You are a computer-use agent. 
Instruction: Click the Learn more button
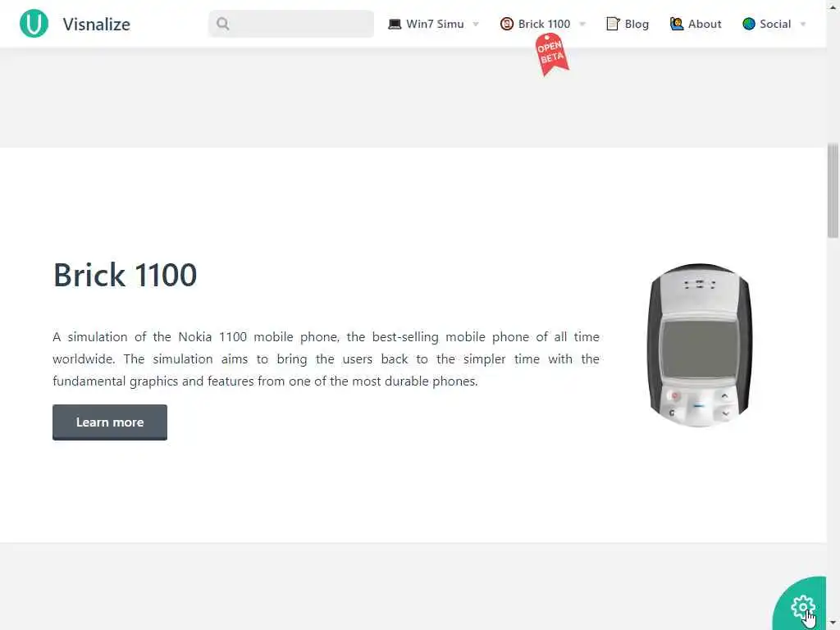click(x=110, y=422)
